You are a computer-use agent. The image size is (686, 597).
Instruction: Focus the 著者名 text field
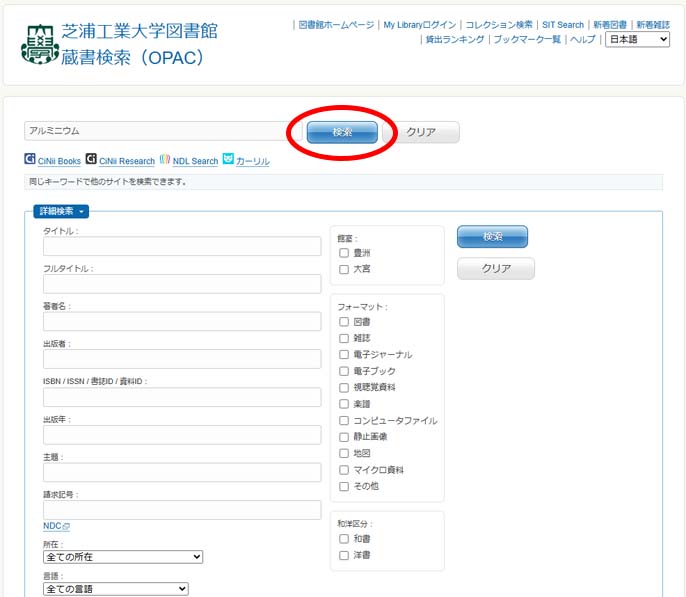click(182, 322)
